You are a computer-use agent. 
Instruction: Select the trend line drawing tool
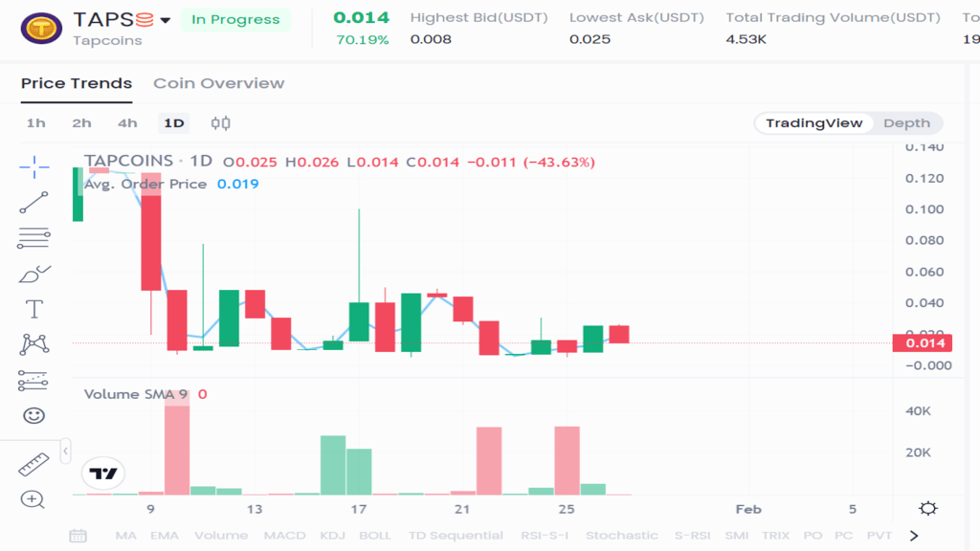click(33, 203)
